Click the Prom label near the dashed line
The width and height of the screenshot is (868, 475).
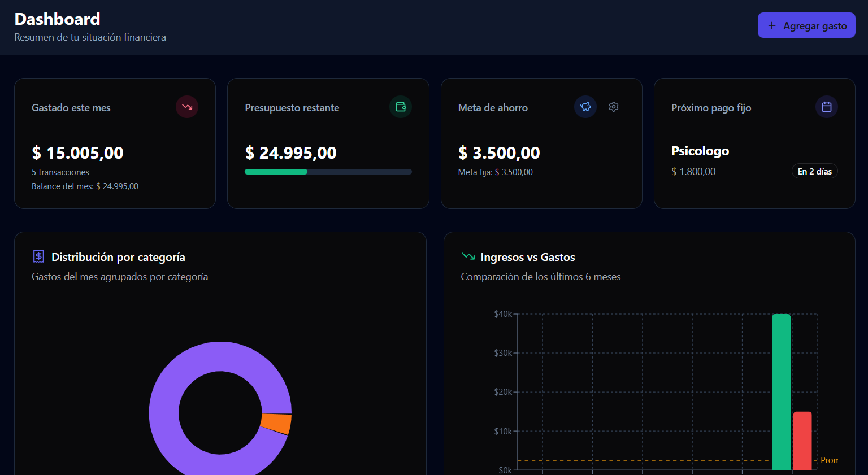830,460
